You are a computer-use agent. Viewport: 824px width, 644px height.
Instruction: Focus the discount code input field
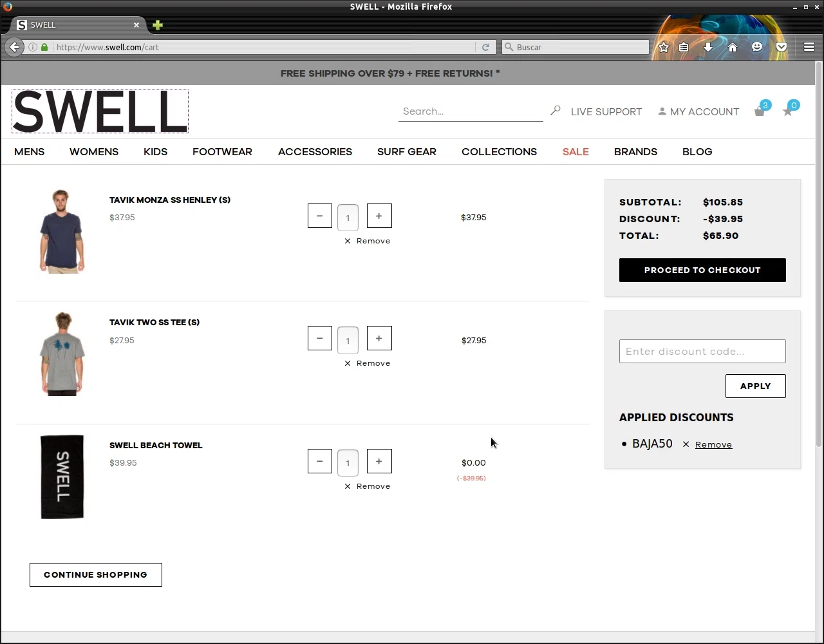702,351
